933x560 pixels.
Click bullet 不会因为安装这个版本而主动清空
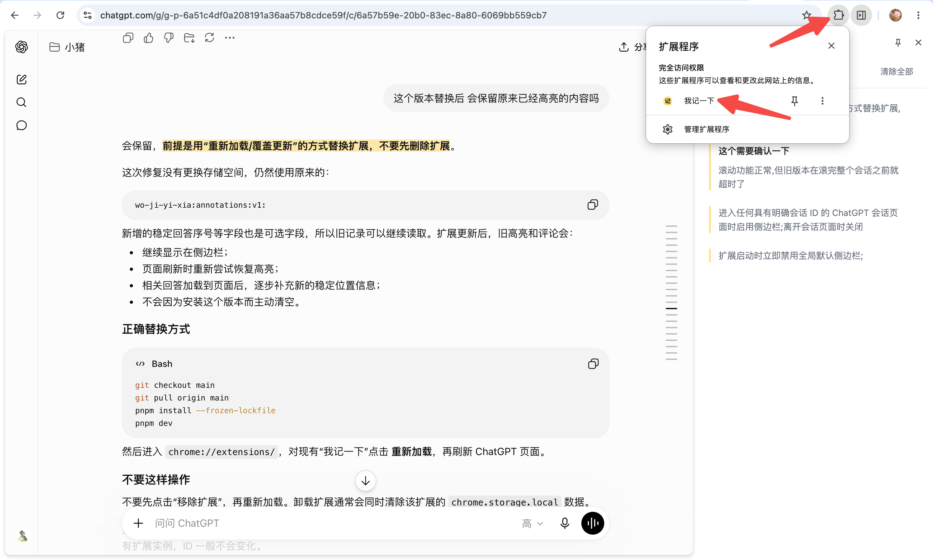pyautogui.click(x=221, y=302)
